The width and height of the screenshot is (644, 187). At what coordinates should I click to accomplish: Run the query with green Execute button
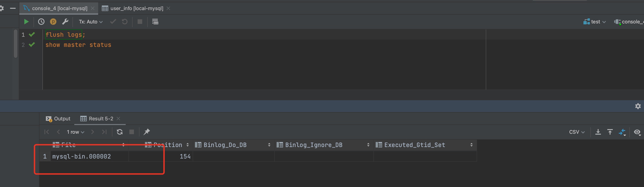click(26, 22)
